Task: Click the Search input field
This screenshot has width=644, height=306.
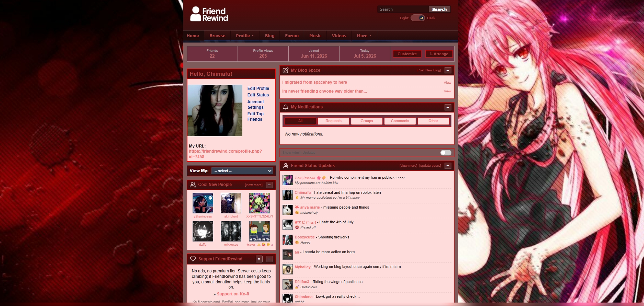Action: click(x=403, y=9)
